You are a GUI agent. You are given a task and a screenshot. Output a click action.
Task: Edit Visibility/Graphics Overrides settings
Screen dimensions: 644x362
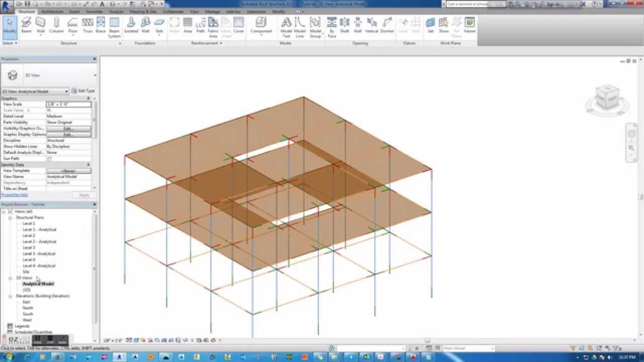[x=68, y=128]
